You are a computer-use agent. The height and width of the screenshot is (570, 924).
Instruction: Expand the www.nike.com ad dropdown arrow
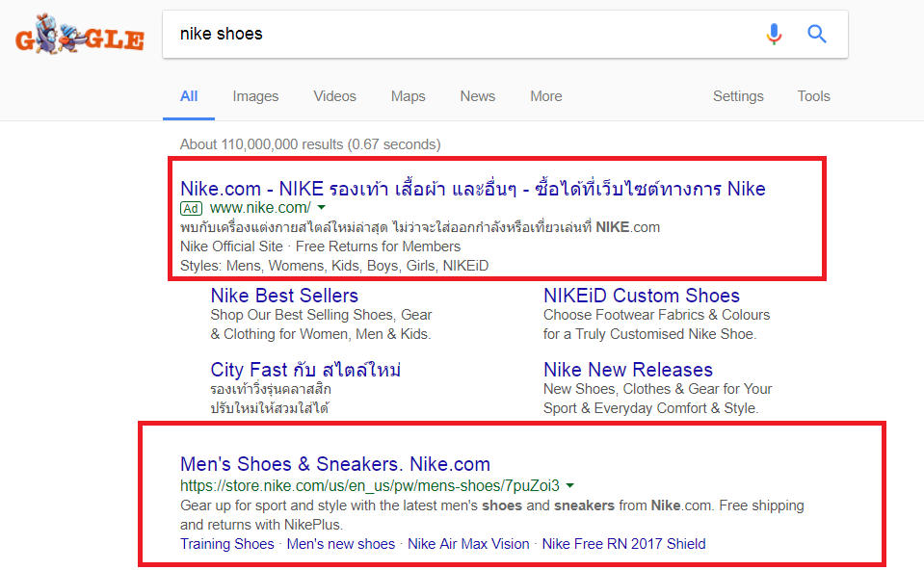(x=322, y=208)
